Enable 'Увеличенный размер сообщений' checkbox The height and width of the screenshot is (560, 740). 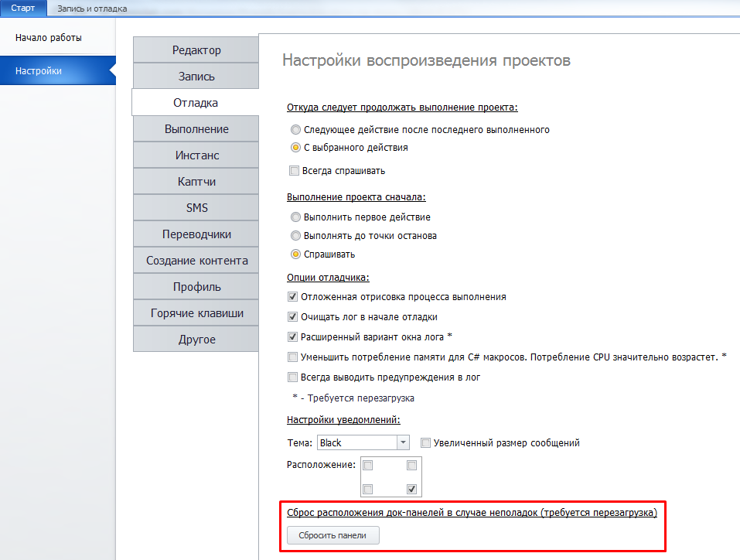pos(426,442)
